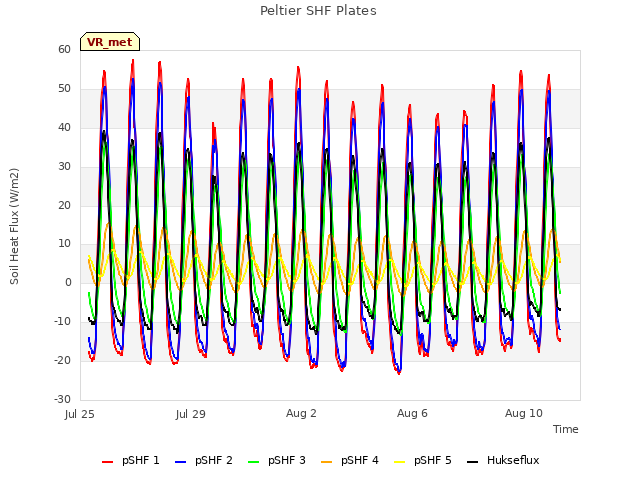Click the orange pSHF 4 legend swatch
This screenshot has height=480, width=640.
[327, 462]
